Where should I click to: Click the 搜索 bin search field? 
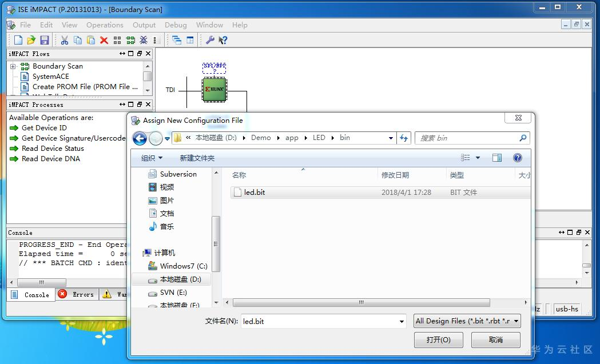pyautogui.click(x=468, y=138)
